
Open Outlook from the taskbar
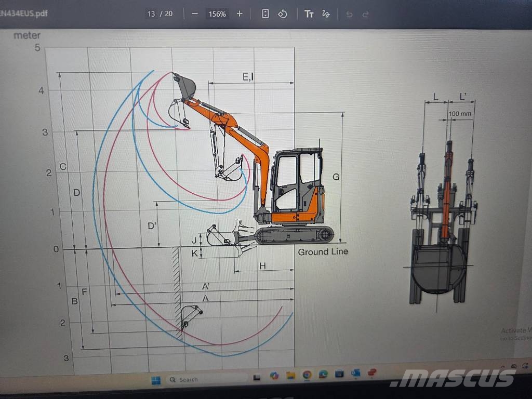[x=355, y=373]
